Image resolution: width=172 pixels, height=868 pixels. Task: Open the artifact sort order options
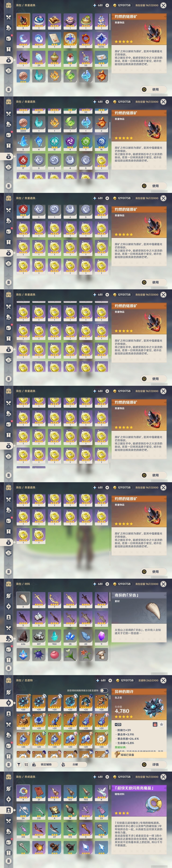26,765
